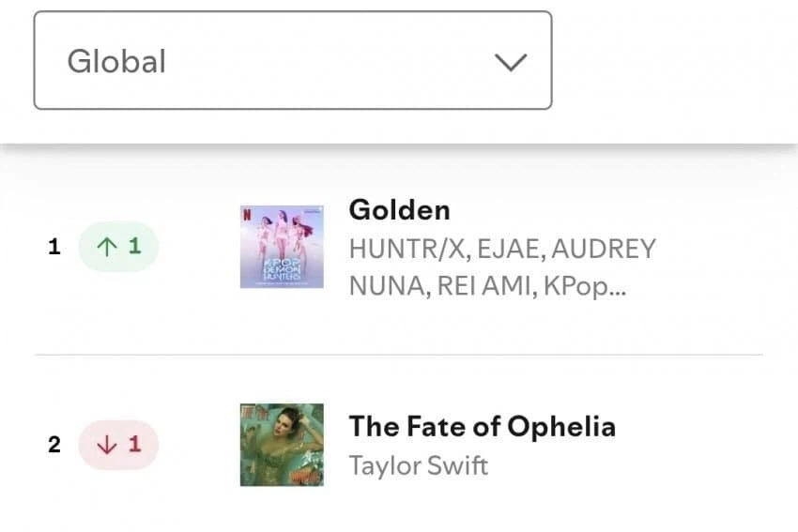This screenshot has height=532, width=798.
Task: Select The Fate of Ophelia song title
Action: pyautogui.click(x=482, y=426)
